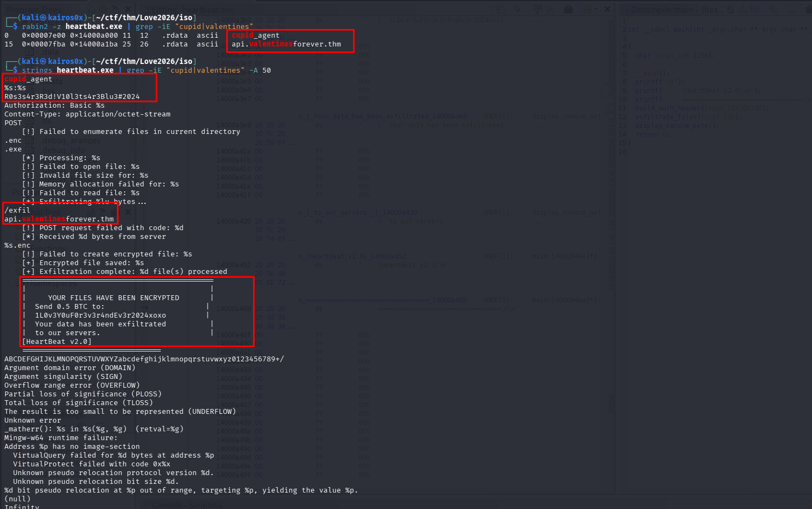Viewport: 812px width, 509px height.
Task: Click the /exfil endpoint string in terminal
Action: pos(17,210)
